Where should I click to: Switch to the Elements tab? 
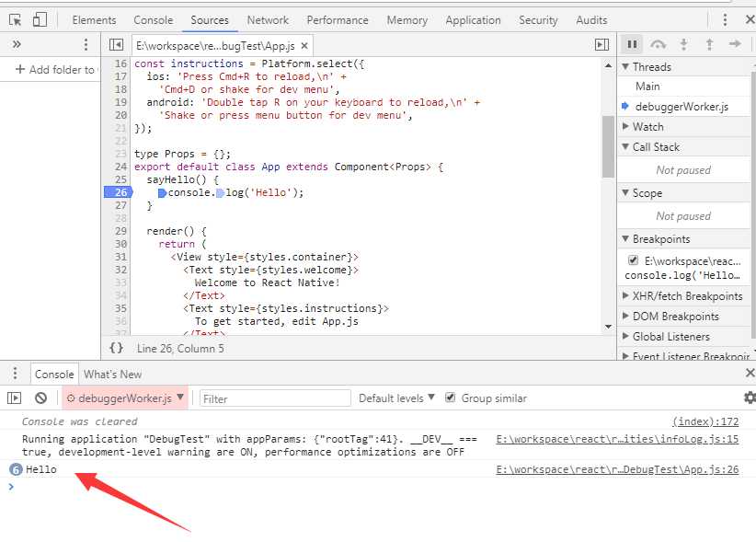[94, 20]
